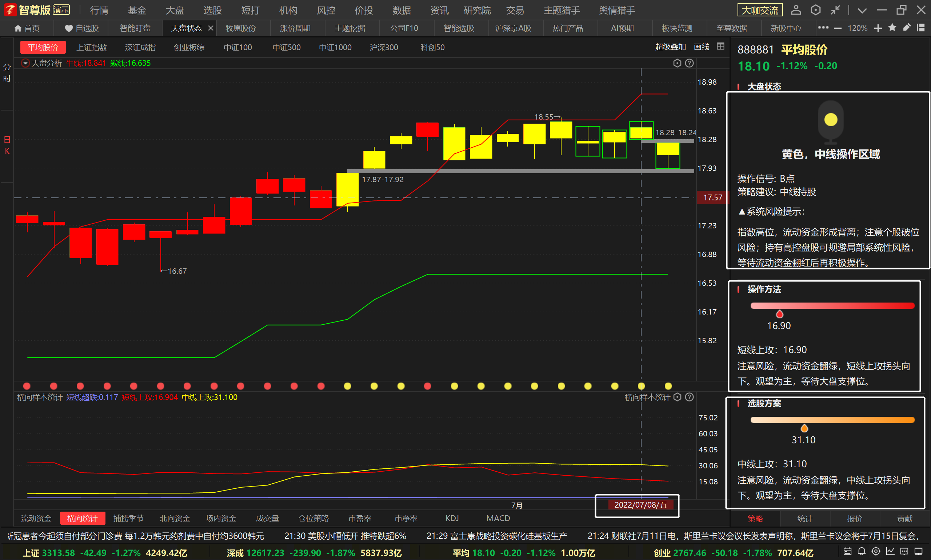
Task: Select the 仓位策略 indicator tab
Action: tap(313, 518)
